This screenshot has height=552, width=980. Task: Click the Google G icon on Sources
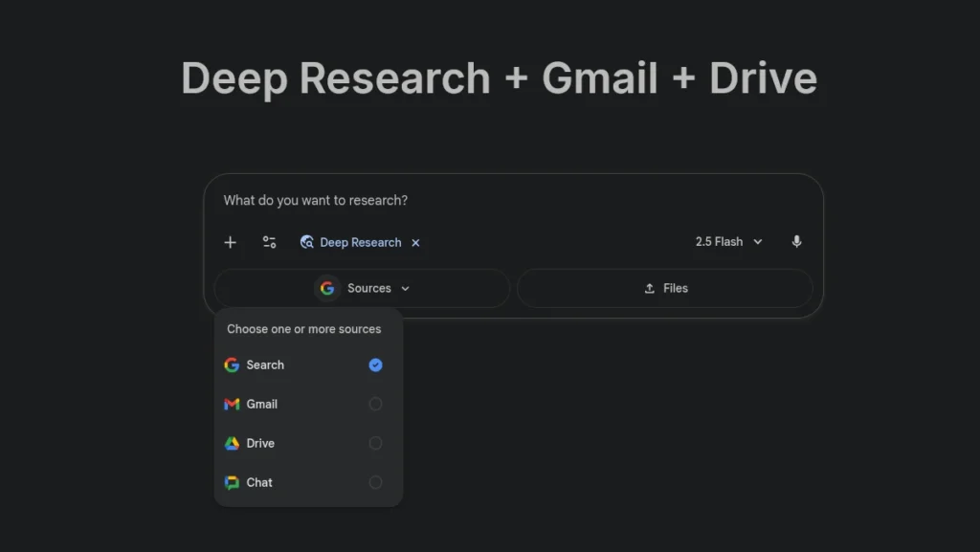click(327, 288)
